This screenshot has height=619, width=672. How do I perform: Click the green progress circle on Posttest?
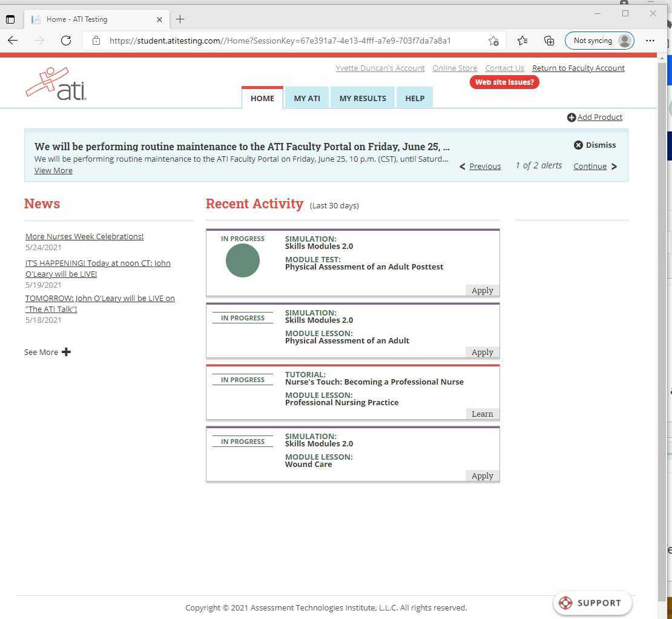(242, 260)
